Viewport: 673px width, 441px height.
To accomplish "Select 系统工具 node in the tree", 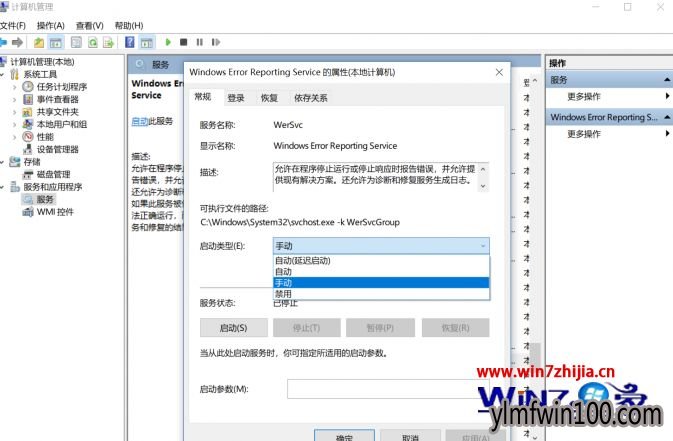I will coord(40,74).
